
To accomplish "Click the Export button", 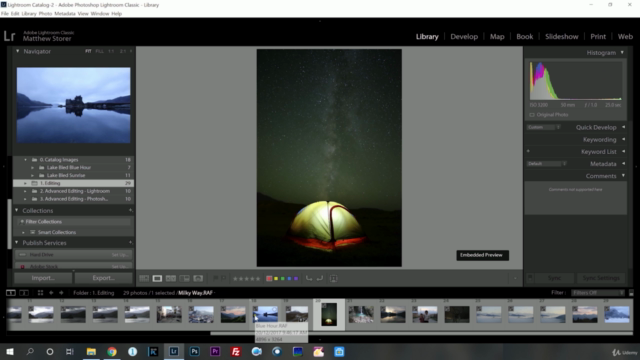I will (103, 278).
